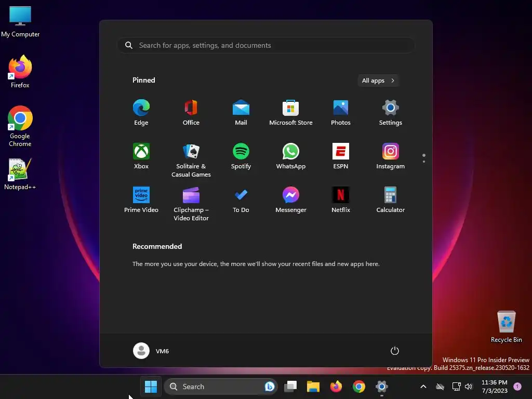This screenshot has height=399, width=532.
Task: Open Settings from pinned apps
Action: tap(391, 113)
